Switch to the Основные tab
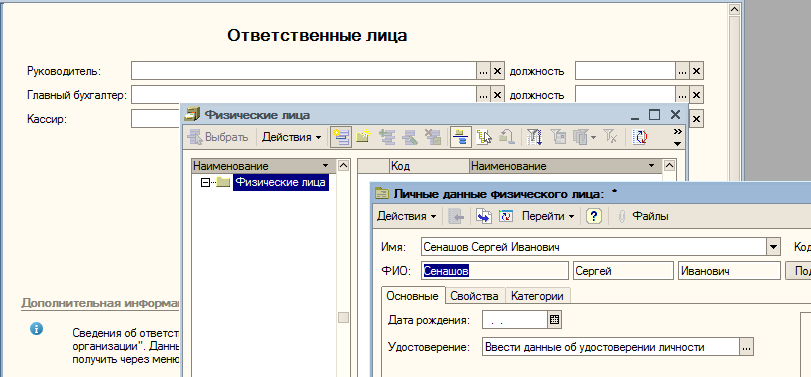The height and width of the screenshot is (377, 811). [x=413, y=296]
